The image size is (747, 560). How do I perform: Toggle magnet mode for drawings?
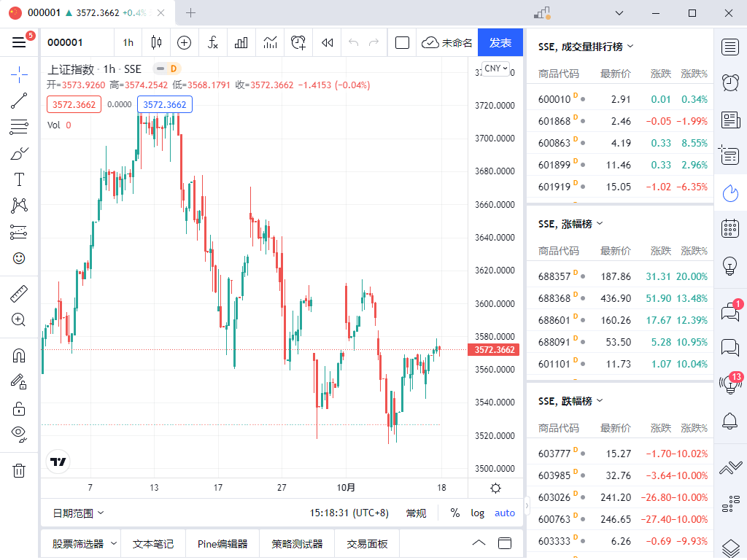pyautogui.click(x=19, y=355)
